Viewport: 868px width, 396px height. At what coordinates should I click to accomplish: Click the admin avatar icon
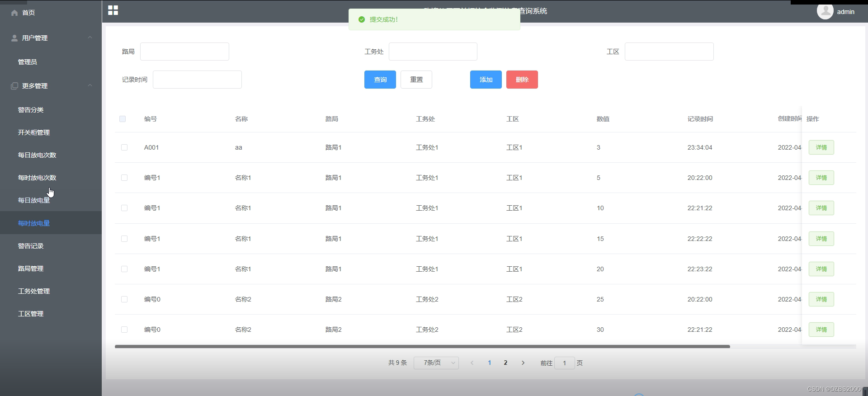click(825, 11)
